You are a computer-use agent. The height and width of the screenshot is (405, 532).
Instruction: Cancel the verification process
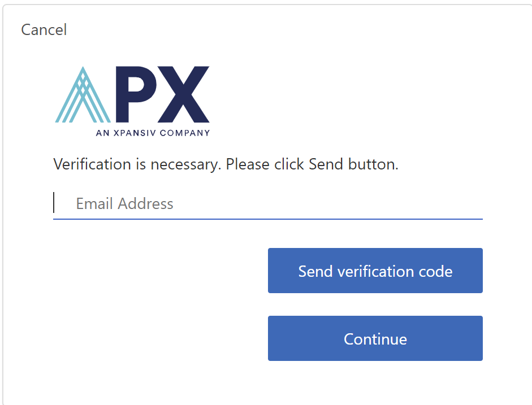pyautogui.click(x=44, y=29)
